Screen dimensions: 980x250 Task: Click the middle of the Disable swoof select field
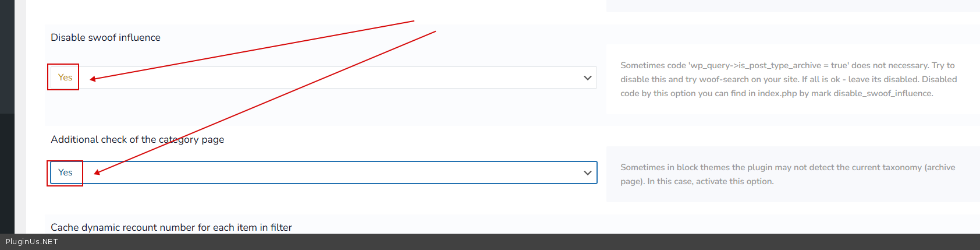[x=324, y=78]
